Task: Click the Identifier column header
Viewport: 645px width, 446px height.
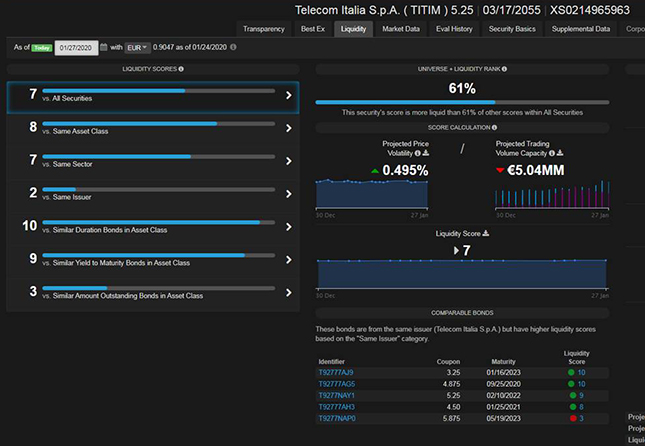Action: 332,362
